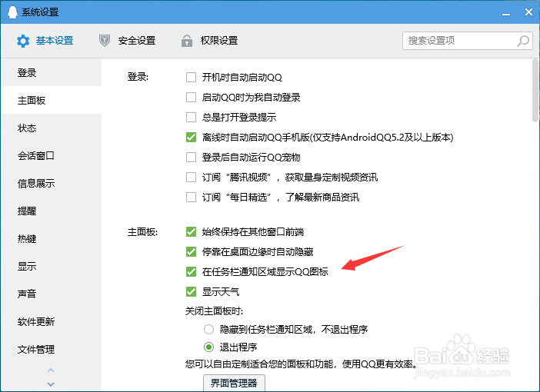Click the sidebar down chevron arrow
Image resolution: width=540 pixels, height=392 pixels.
[51, 384]
